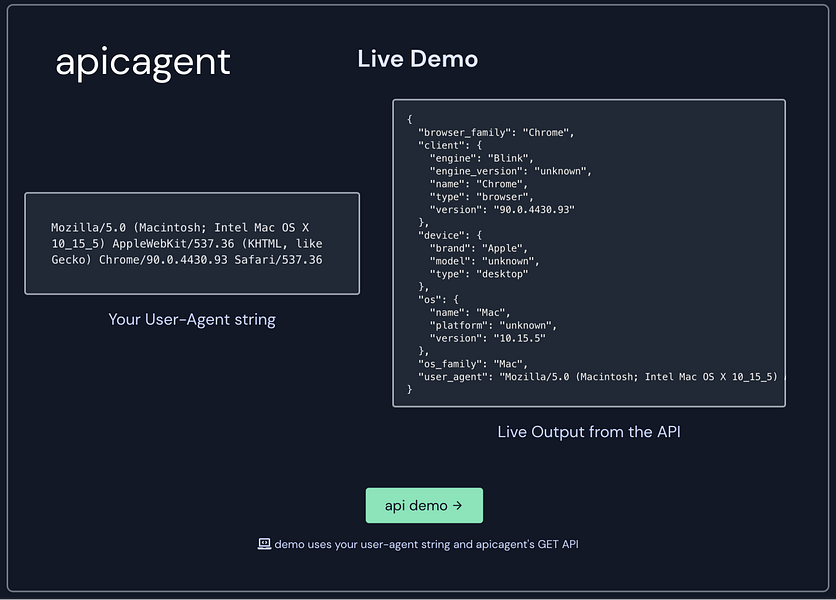
Task: Click the "engine_version": "unknown" line
Action: click(511, 171)
